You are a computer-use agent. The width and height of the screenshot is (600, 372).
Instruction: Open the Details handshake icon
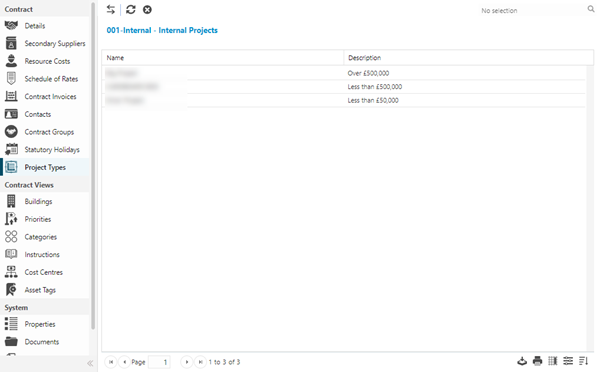tap(11, 26)
